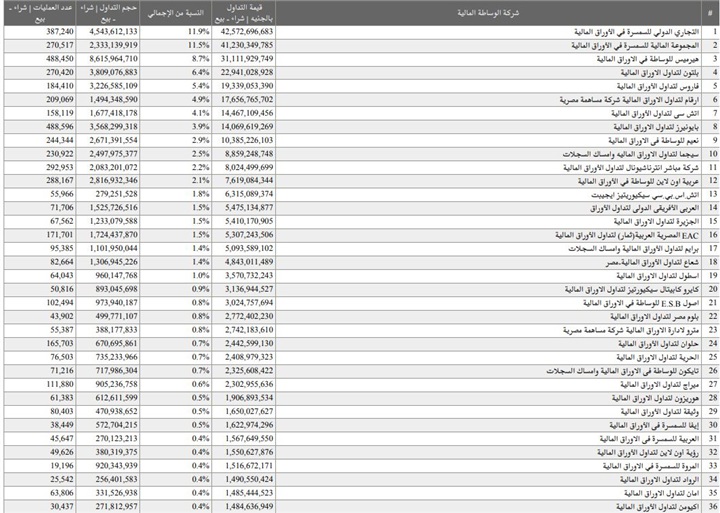Viewport: 720px width, 513px height.
Task: Click the percentage cell 5.4%
Action: (175, 86)
